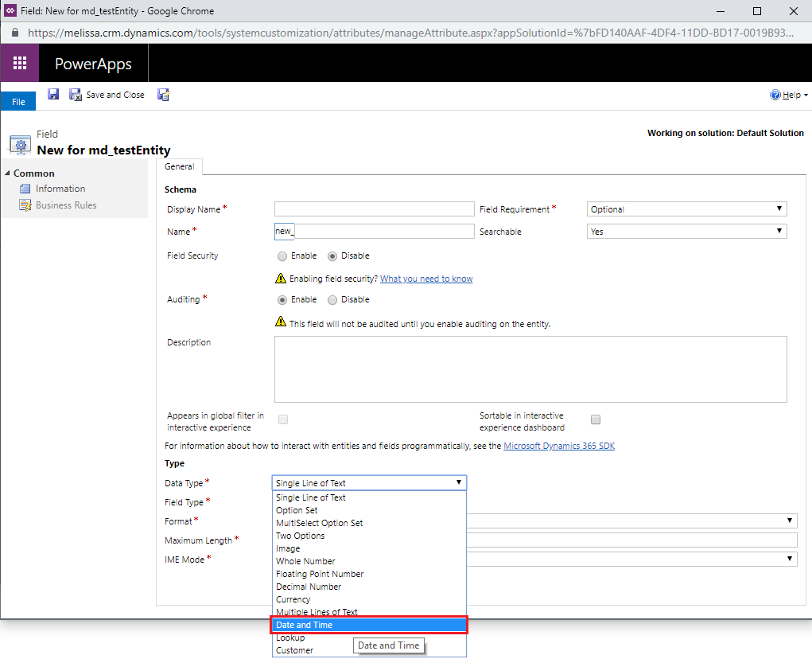Screen dimensions: 812x659
Task: Open the Microsoft Dynamics 365 SDK link
Action: (x=559, y=446)
